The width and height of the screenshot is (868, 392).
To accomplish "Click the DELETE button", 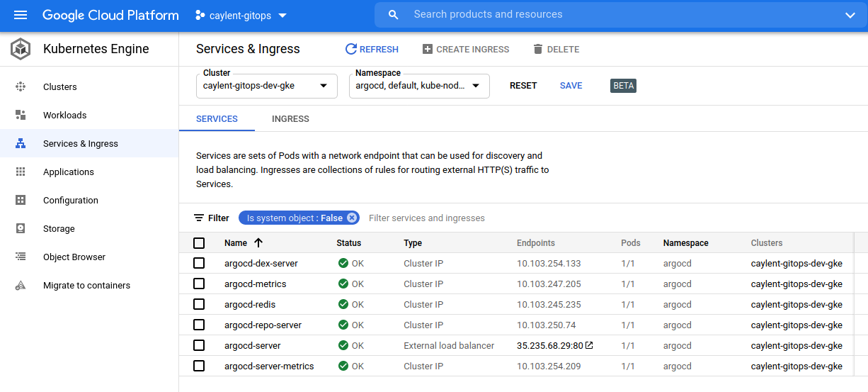I will pyautogui.click(x=556, y=49).
